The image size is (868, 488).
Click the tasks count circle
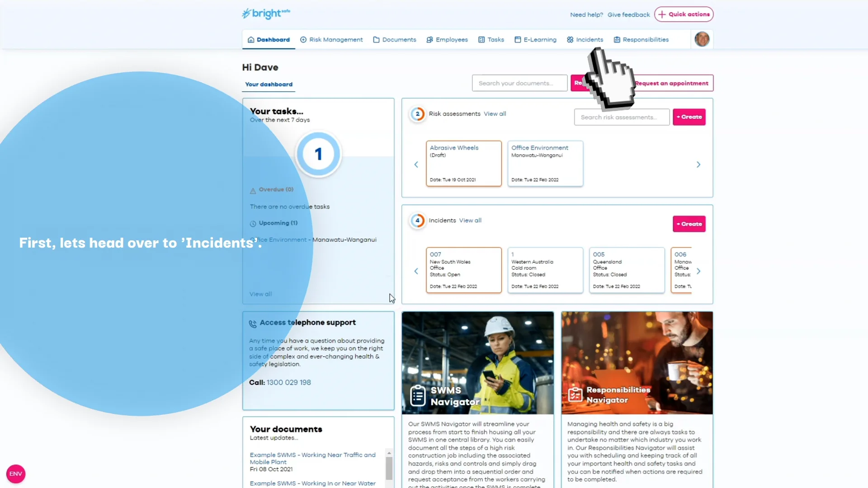pos(318,154)
